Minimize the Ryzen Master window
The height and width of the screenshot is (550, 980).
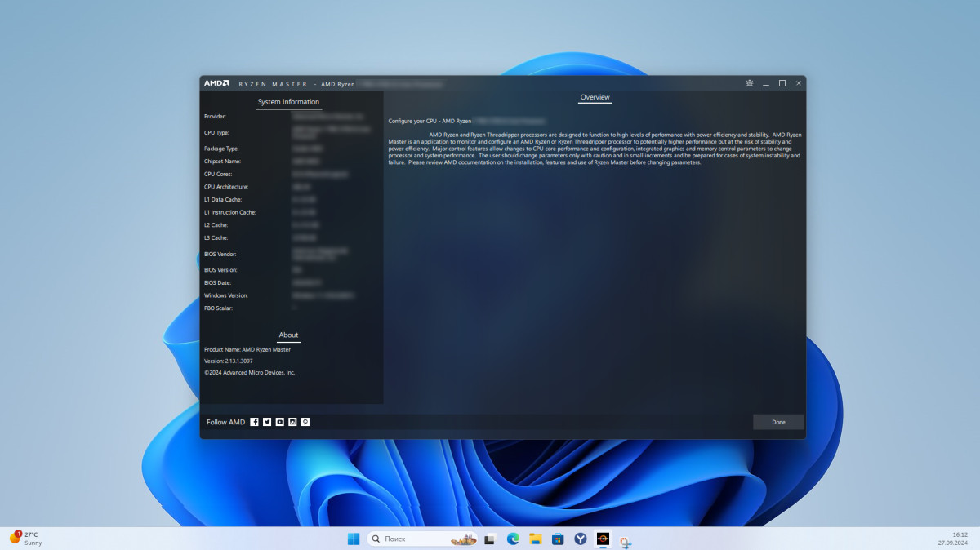(x=766, y=83)
